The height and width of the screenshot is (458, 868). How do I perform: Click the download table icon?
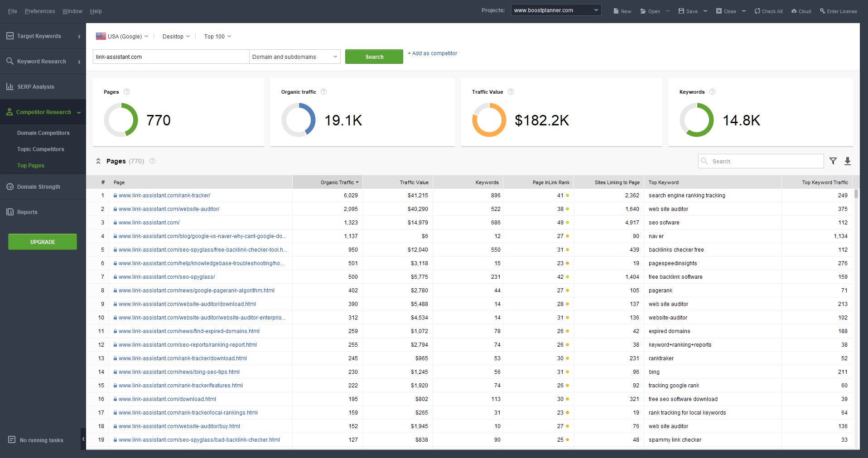point(848,161)
